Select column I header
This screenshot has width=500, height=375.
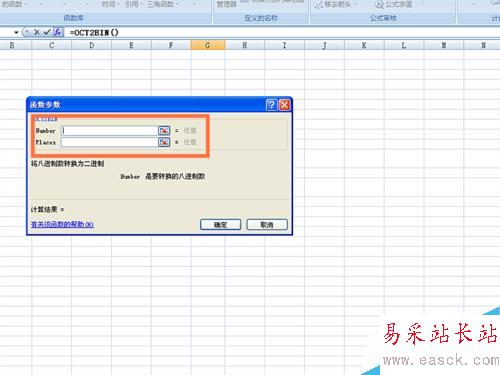coord(284,45)
